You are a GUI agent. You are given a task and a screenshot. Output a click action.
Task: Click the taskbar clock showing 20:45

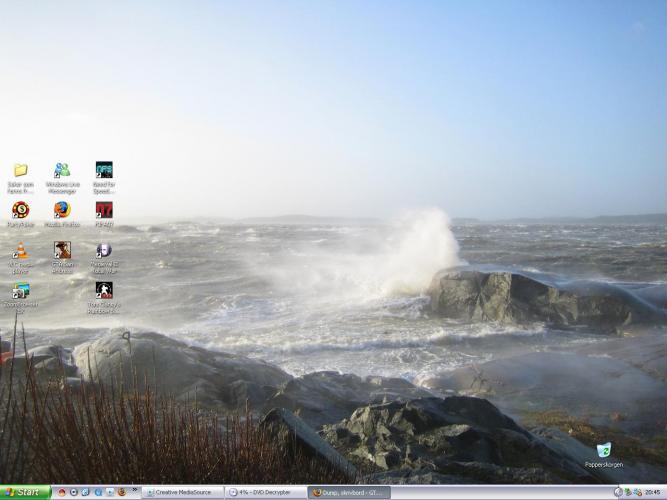(653, 492)
